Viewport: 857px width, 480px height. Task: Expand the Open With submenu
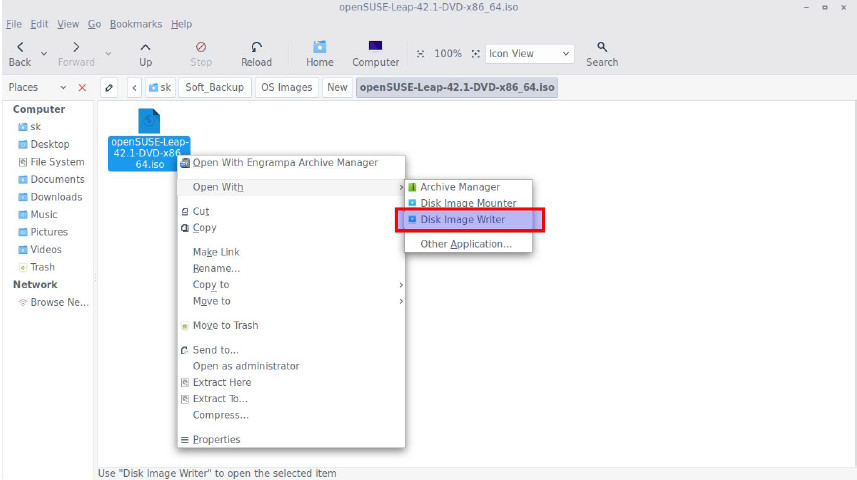click(291, 187)
